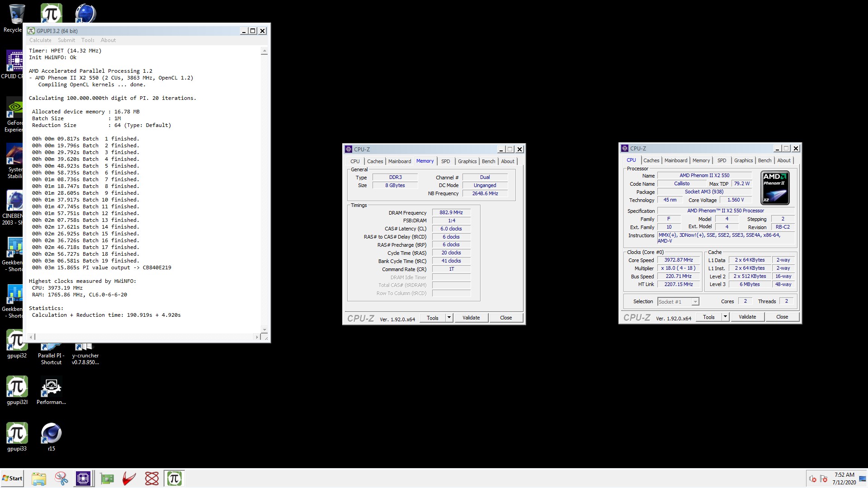Click the red crossed-rings taskbar icon

tap(152, 479)
